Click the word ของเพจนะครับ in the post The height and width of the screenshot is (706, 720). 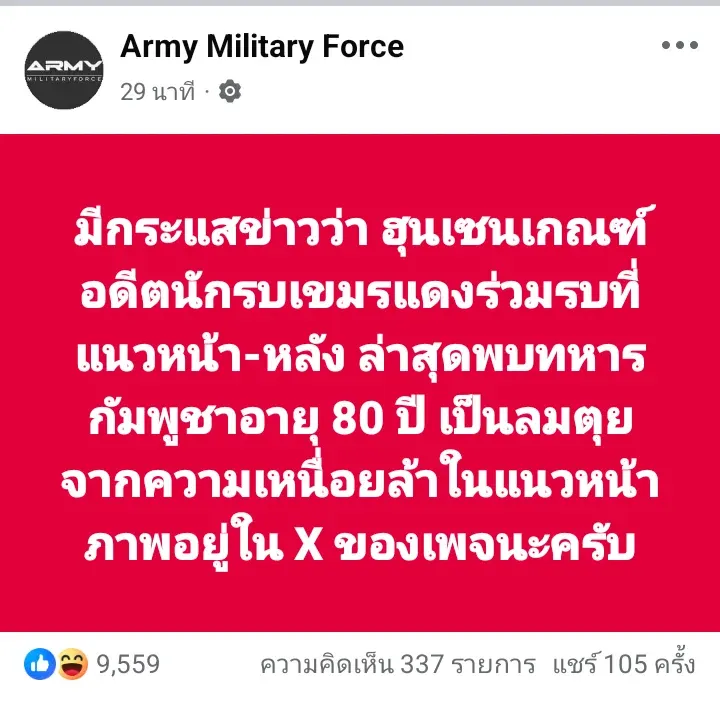click(x=485, y=545)
